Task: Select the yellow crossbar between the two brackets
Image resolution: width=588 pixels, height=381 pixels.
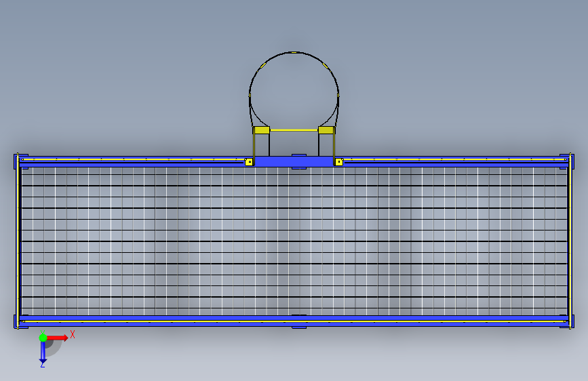Action: point(294,130)
